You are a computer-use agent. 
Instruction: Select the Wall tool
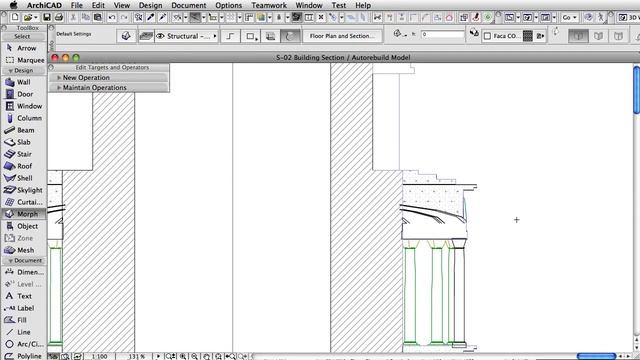23,82
